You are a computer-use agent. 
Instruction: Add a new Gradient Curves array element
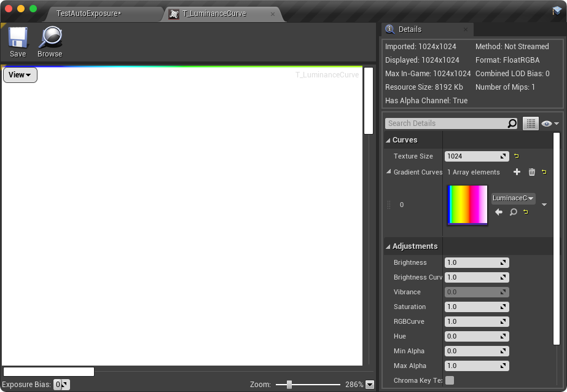[517, 172]
